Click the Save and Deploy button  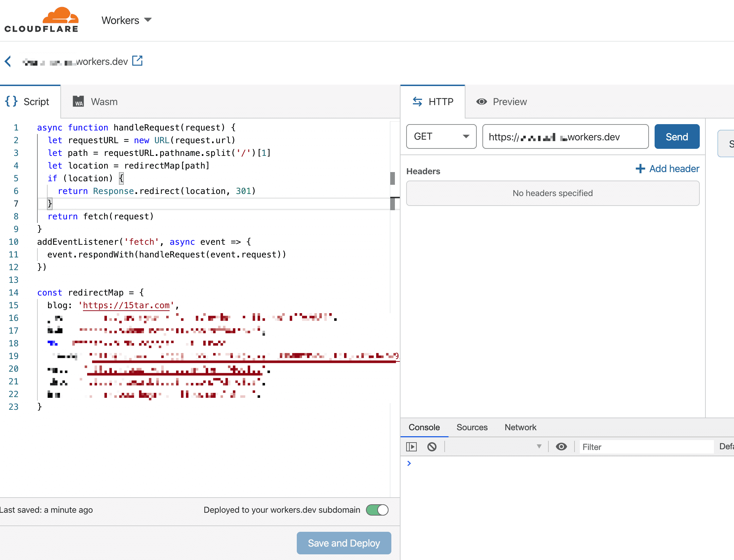coord(344,543)
